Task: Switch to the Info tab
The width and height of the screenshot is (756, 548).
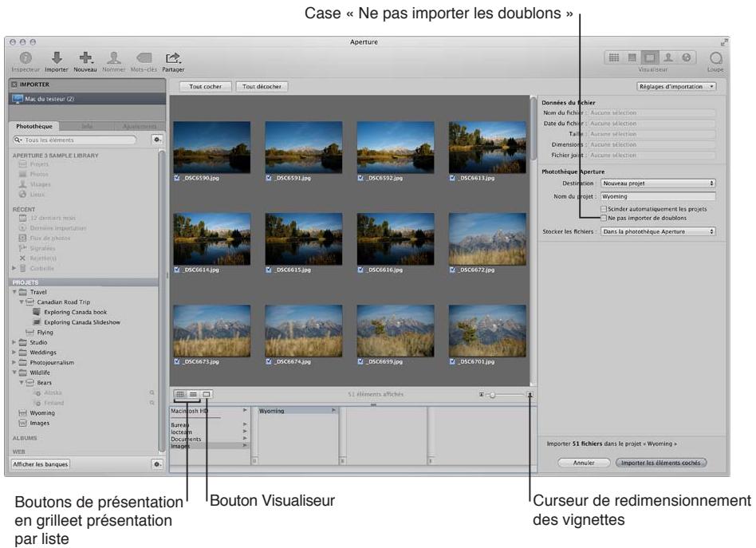Action: point(87,126)
